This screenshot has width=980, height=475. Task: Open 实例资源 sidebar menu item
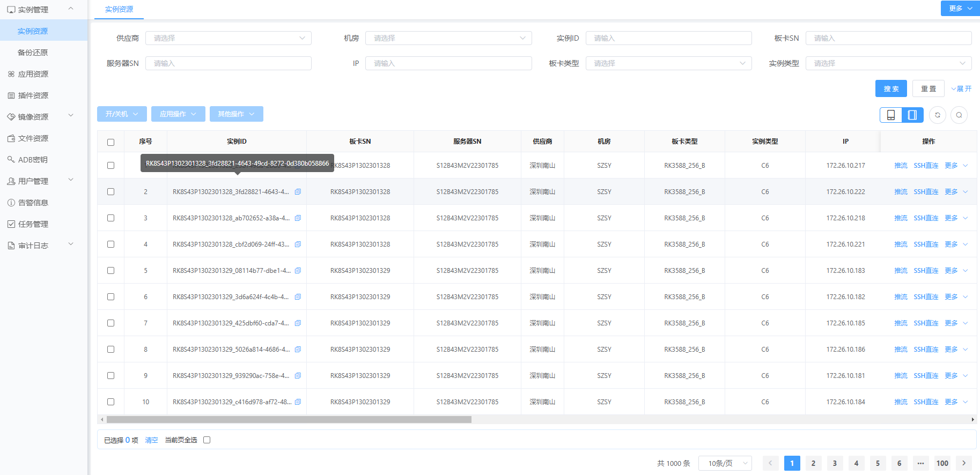pos(43,31)
